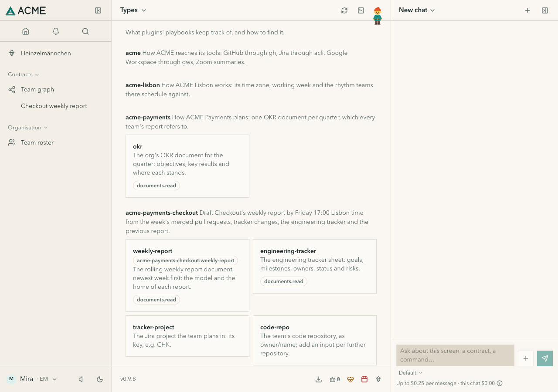Click the acme-lisbon plugin name
The width and height of the screenshot is (558, 392).
tap(143, 85)
